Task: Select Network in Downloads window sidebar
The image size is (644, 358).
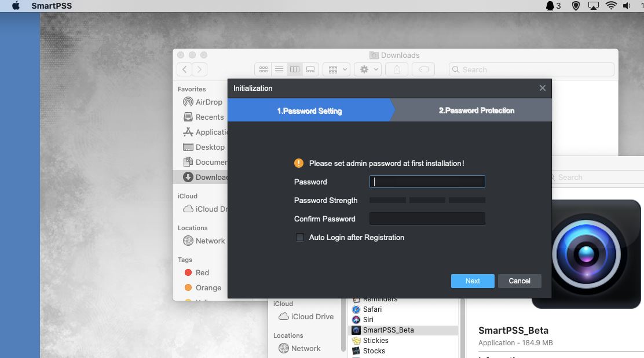Action: click(x=204, y=241)
